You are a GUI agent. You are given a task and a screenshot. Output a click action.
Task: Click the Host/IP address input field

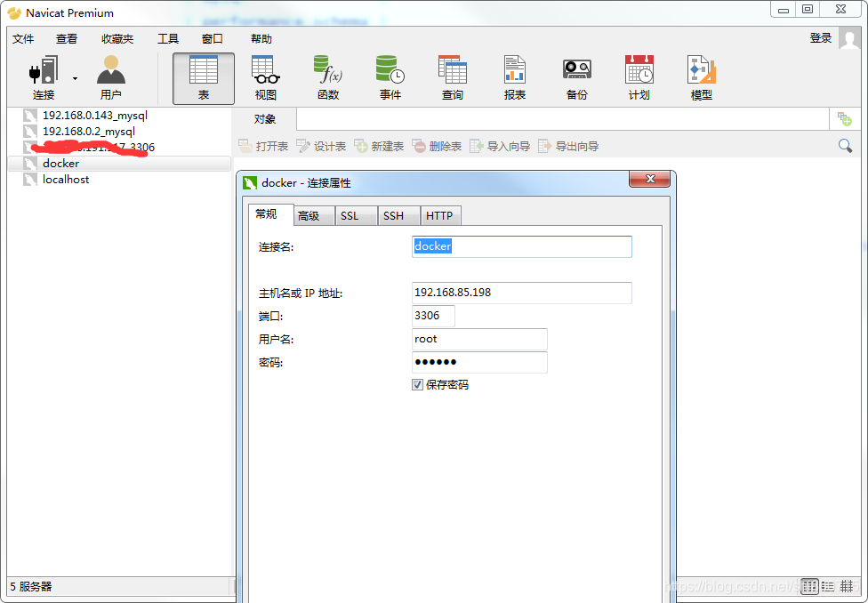[521, 293]
